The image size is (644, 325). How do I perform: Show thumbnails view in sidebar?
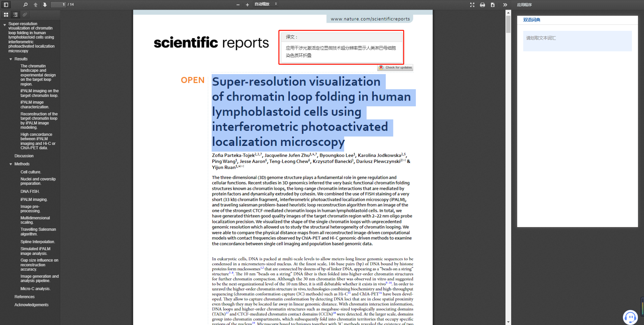click(x=6, y=15)
